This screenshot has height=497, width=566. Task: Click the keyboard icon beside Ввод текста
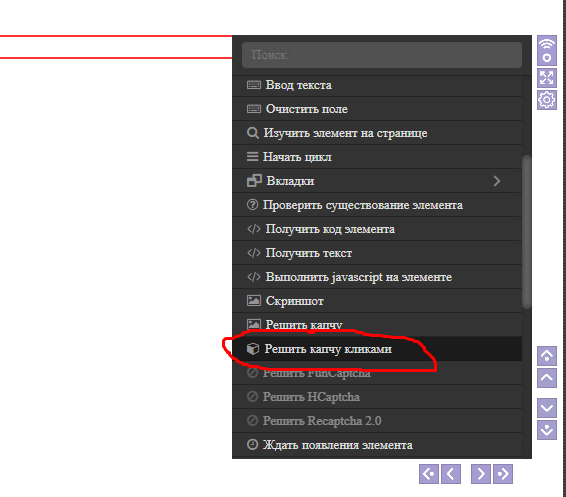[x=254, y=85]
